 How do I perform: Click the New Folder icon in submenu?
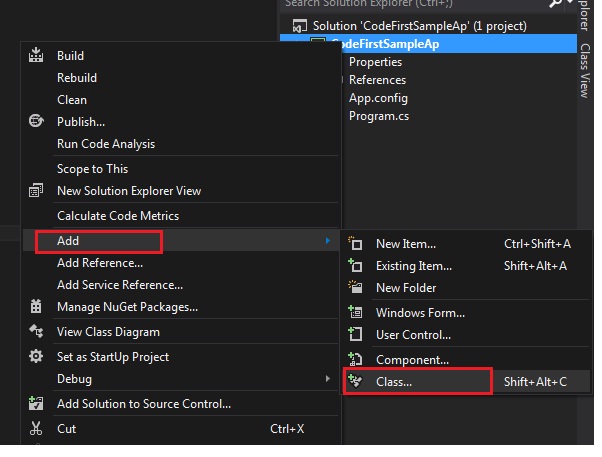point(354,288)
